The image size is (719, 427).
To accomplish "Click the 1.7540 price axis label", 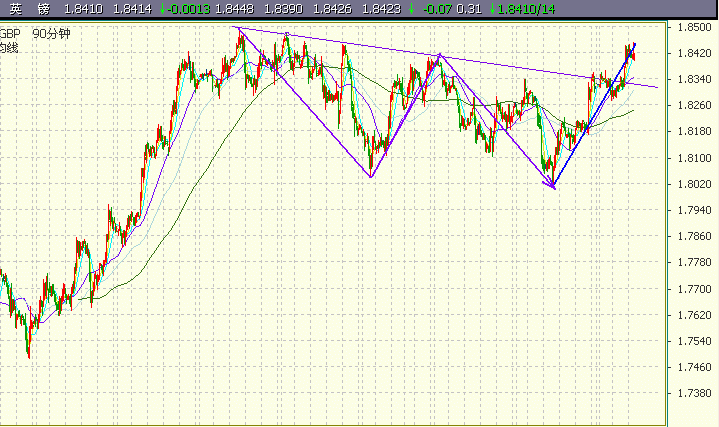I will 694,341.
